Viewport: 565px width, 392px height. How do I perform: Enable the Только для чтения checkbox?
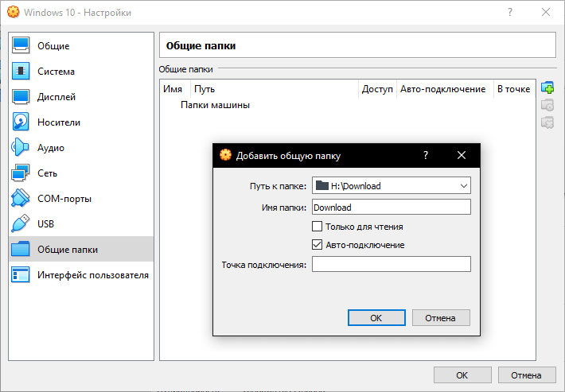(x=317, y=227)
